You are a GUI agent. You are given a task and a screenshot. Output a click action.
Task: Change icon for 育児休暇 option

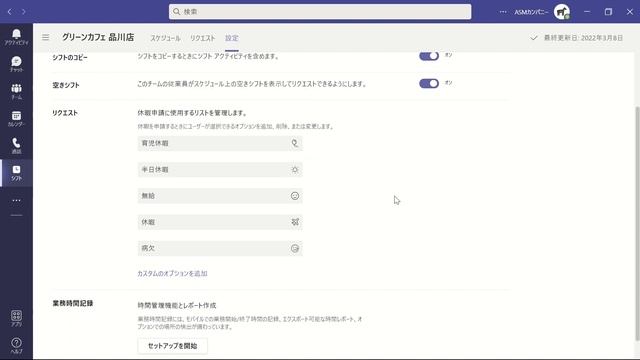click(295, 143)
